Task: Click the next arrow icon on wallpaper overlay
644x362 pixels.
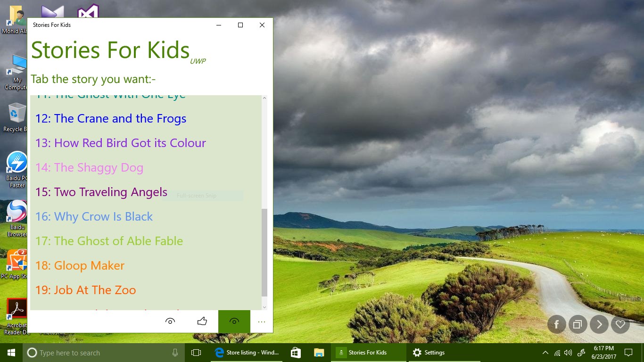Action: click(x=599, y=324)
